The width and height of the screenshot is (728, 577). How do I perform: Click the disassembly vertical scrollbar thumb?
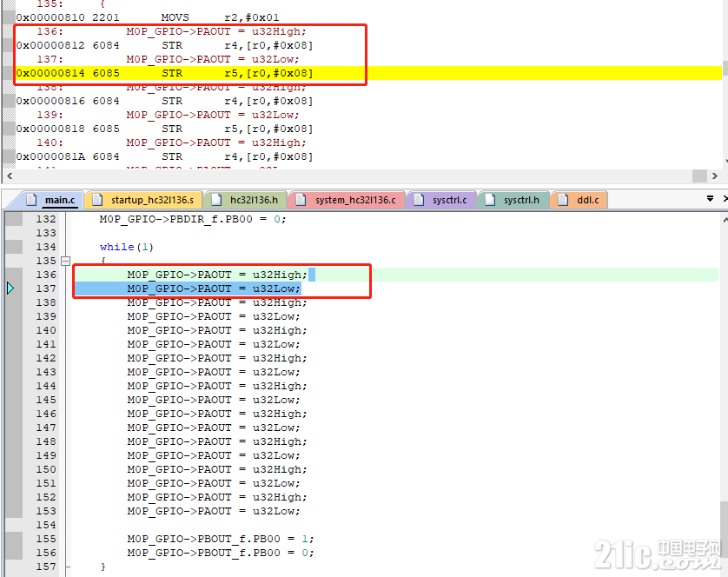tap(725, 69)
